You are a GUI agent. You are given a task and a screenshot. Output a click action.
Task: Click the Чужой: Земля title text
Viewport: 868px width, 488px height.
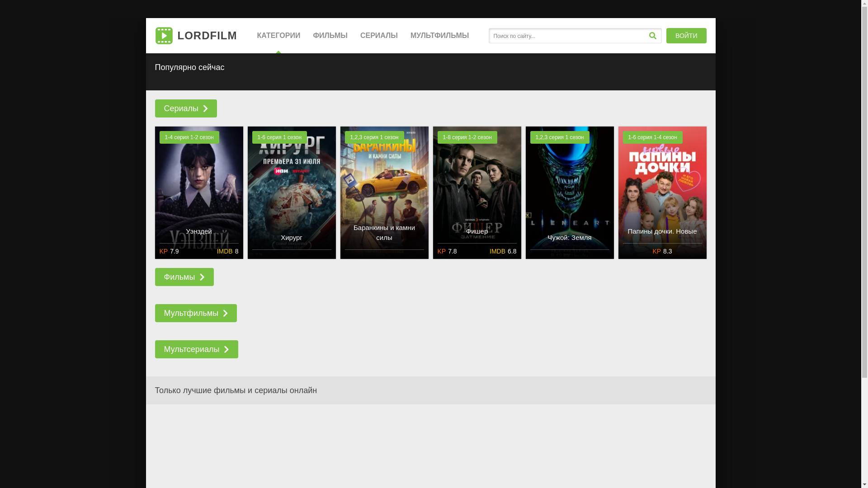569,238
